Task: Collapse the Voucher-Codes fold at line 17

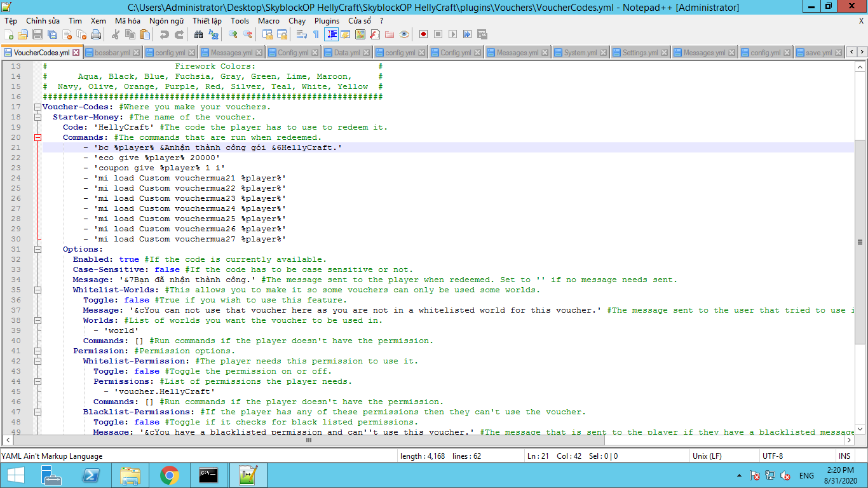Action: pyautogui.click(x=37, y=107)
